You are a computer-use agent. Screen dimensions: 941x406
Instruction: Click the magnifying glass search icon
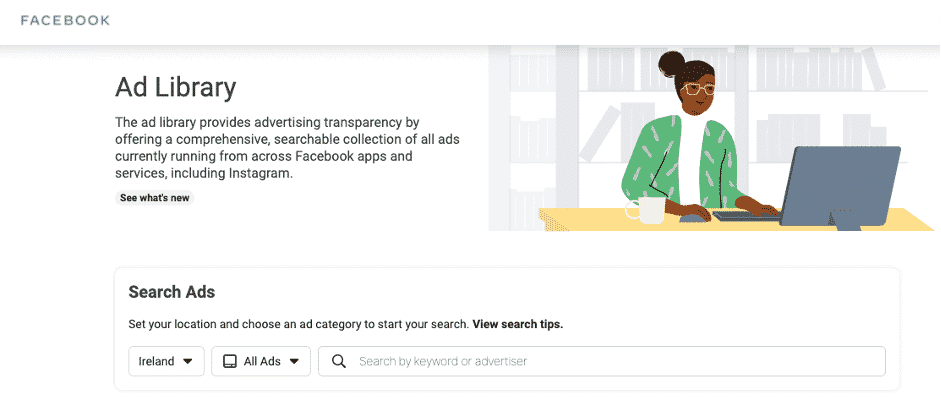click(338, 361)
